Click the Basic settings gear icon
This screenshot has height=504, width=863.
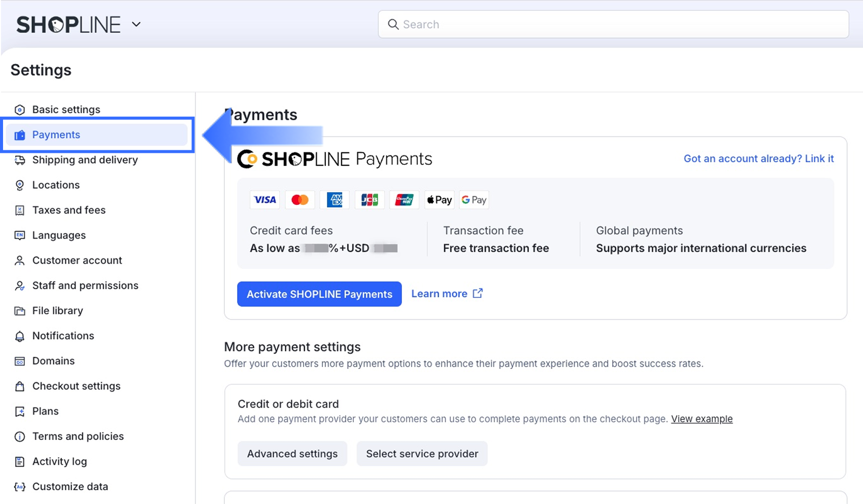click(20, 110)
